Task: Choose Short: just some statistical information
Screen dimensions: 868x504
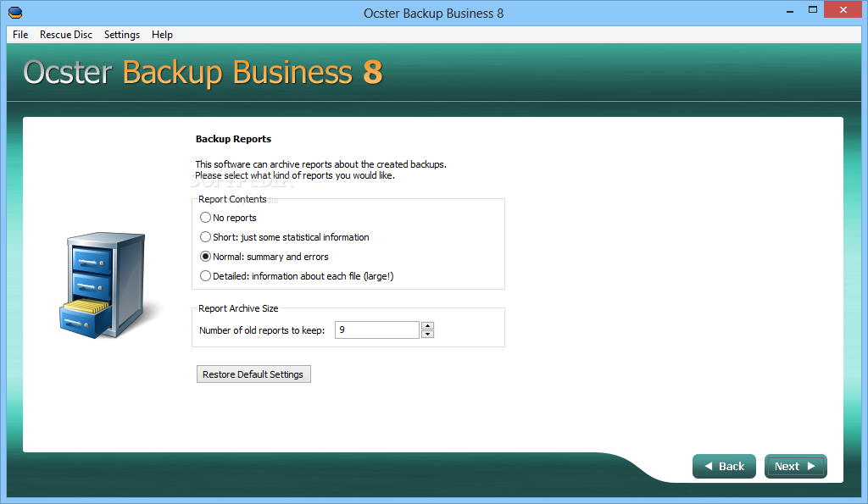Action: [285, 237]
